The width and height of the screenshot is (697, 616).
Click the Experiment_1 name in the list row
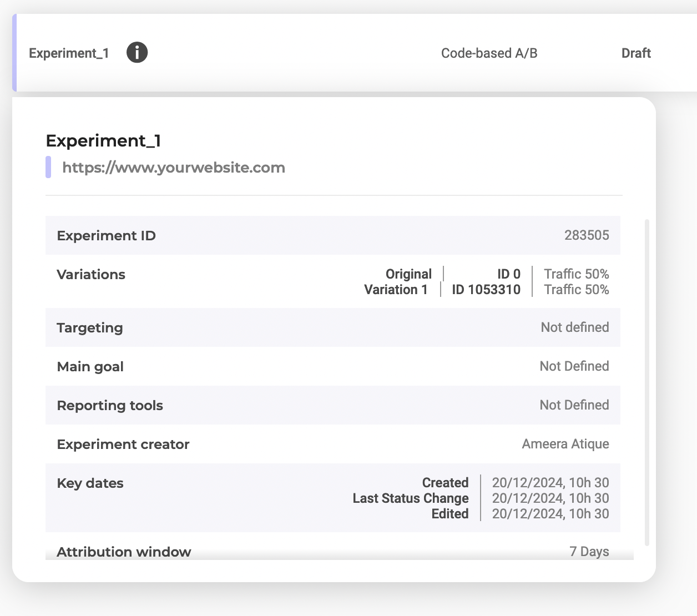click(x=69, y=53)
